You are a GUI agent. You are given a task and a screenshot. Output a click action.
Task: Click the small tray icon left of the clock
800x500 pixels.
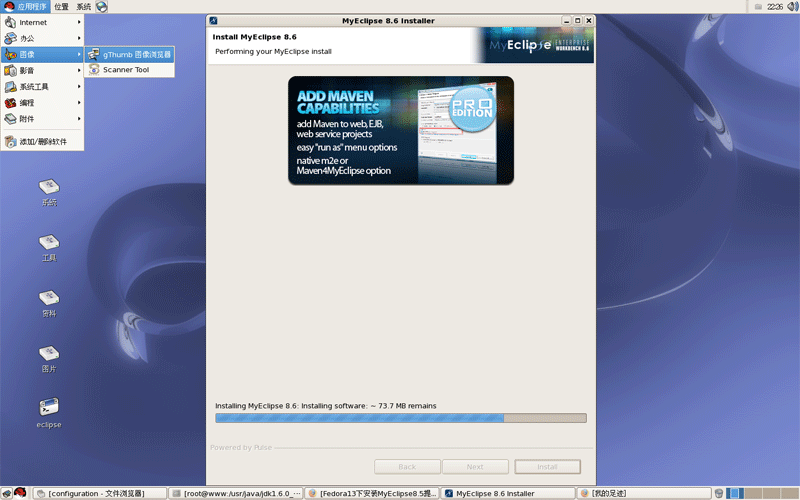[x=758, y=7]
